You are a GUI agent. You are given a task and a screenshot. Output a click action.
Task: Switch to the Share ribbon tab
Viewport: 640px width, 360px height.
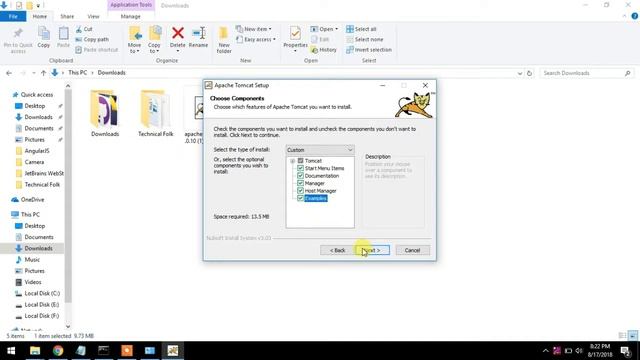click(67, 16)
